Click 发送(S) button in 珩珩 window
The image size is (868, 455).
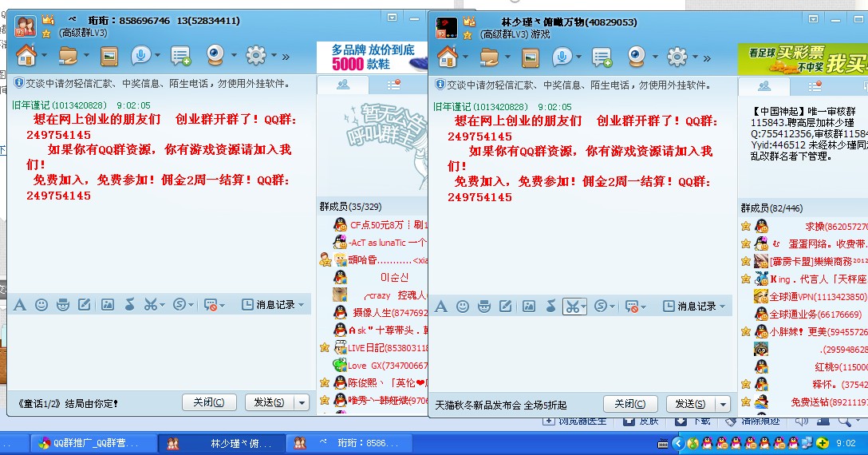(270, 402)
